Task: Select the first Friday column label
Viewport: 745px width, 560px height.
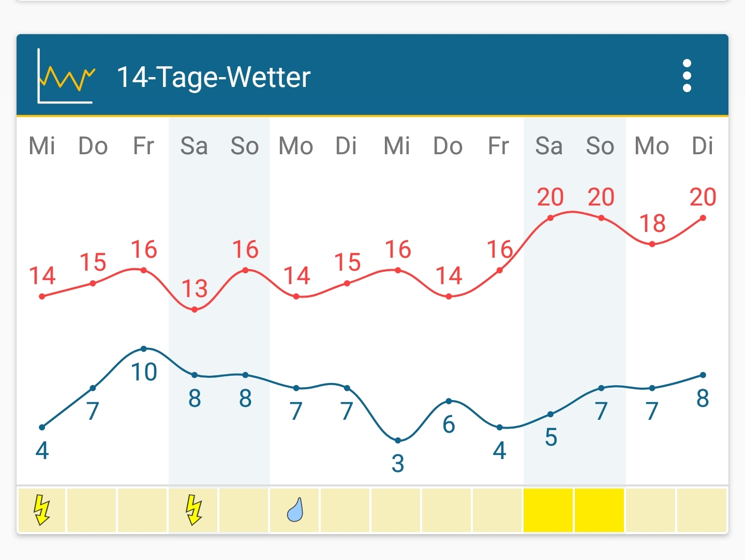Action: click(x=143, y=146)
